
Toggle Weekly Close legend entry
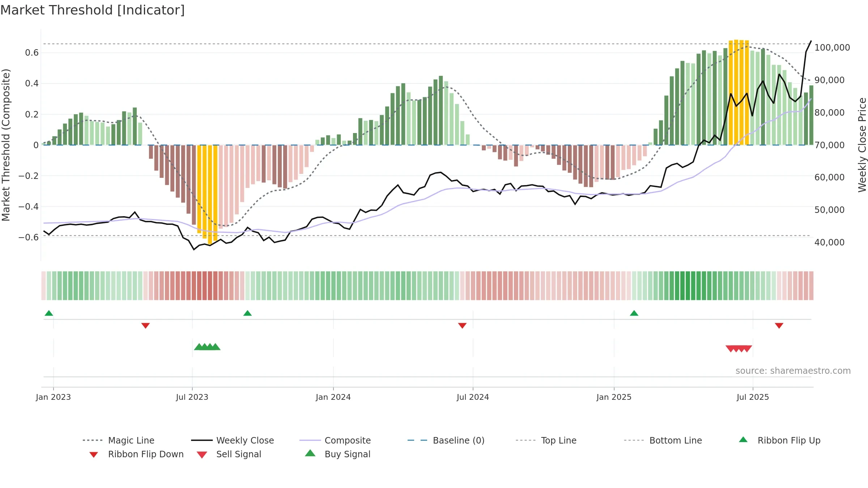point(232,440)
